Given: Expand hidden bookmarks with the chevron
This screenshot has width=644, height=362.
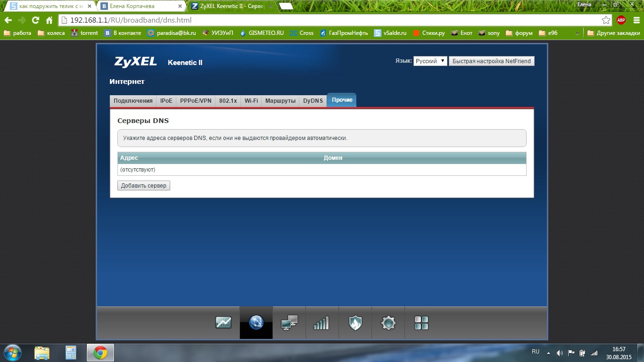Looking at the screenshot, I should 578,33.
